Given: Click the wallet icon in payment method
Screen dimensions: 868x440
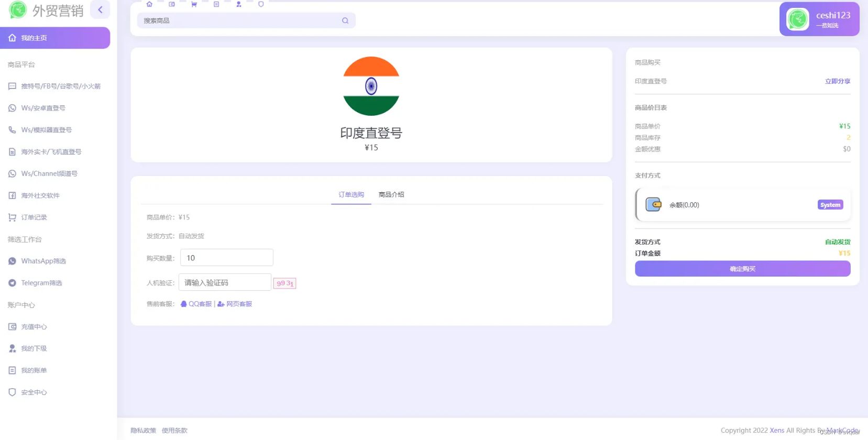Looking at the screenshot, I should pos(653,204).
